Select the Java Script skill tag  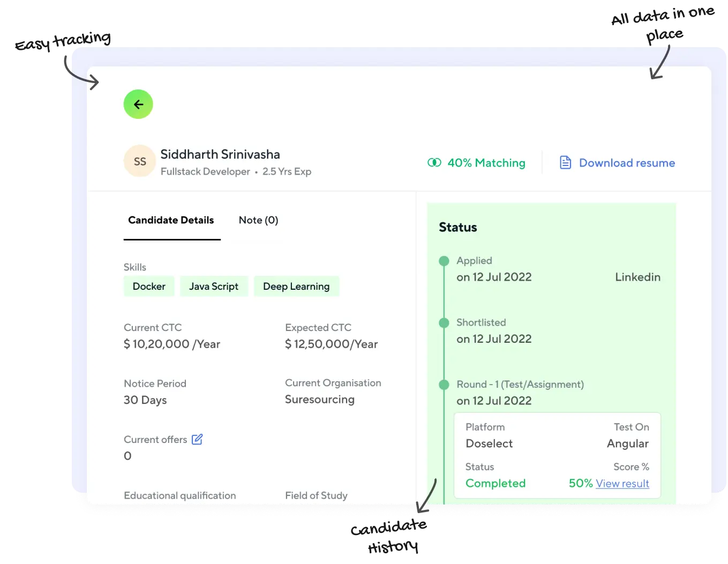coord(214,287)
